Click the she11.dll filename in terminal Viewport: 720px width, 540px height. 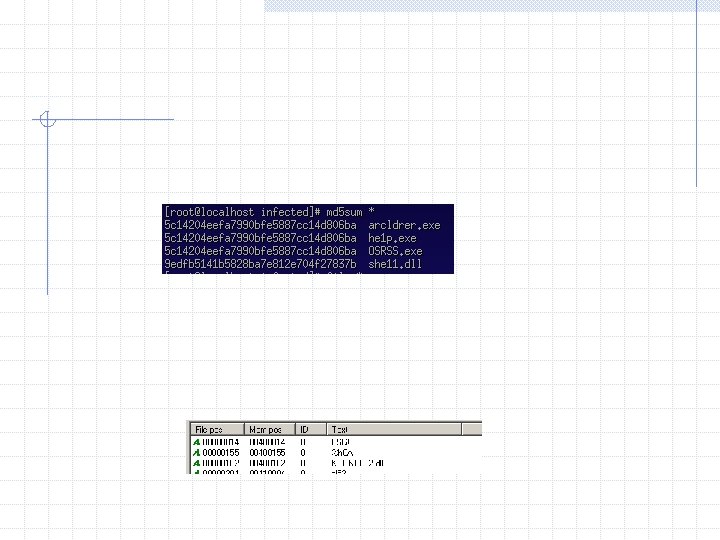(x=395, y=264)
